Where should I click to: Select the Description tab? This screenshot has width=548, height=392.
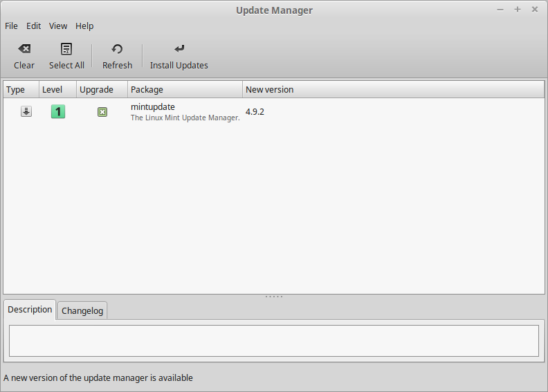coord(30,310)
